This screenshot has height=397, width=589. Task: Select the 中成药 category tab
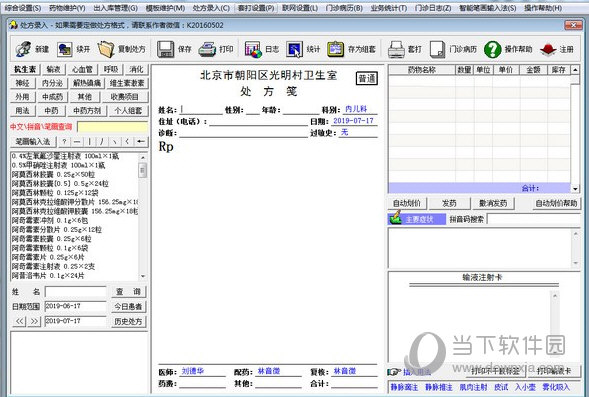(x=53, y=97)
